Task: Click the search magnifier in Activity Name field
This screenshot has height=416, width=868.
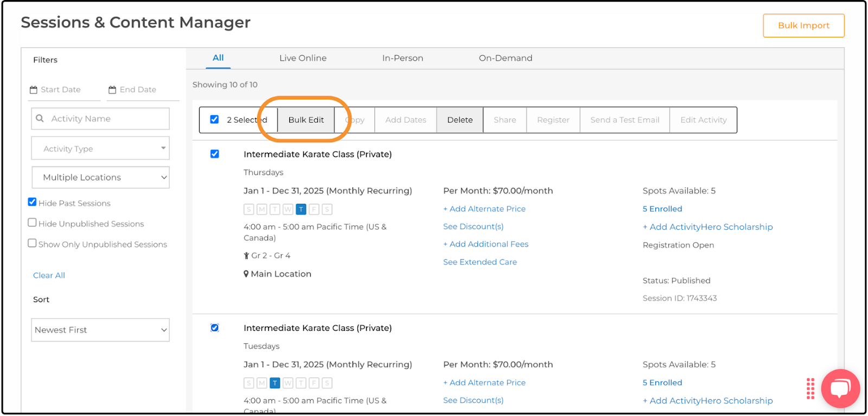Action: point(40,118)
